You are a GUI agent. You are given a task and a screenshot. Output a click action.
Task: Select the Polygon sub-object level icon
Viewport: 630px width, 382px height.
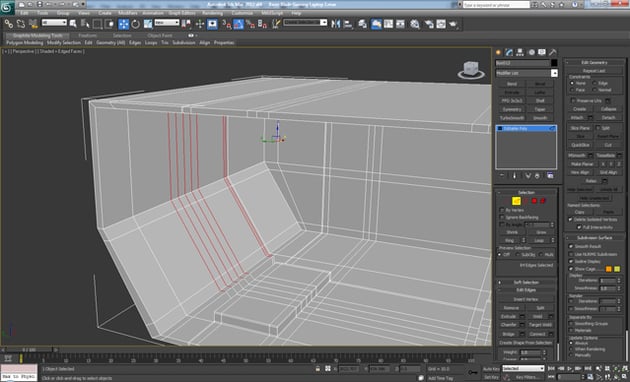534,200
